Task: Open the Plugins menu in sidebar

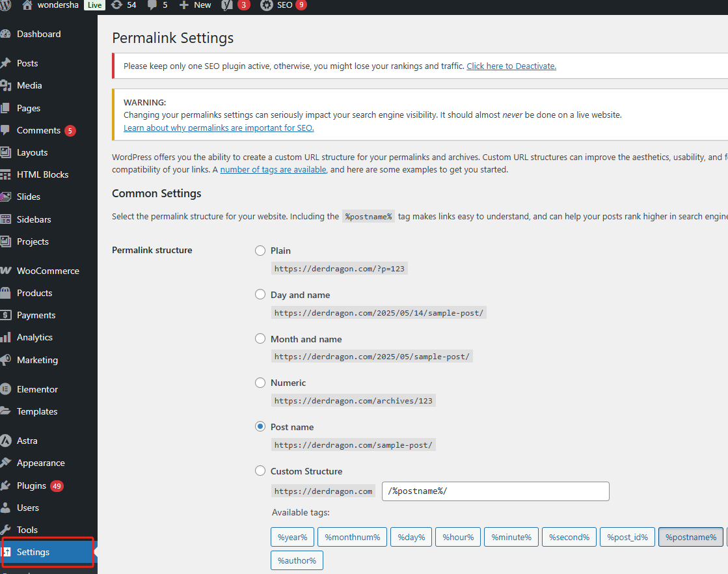Action: 31,485
